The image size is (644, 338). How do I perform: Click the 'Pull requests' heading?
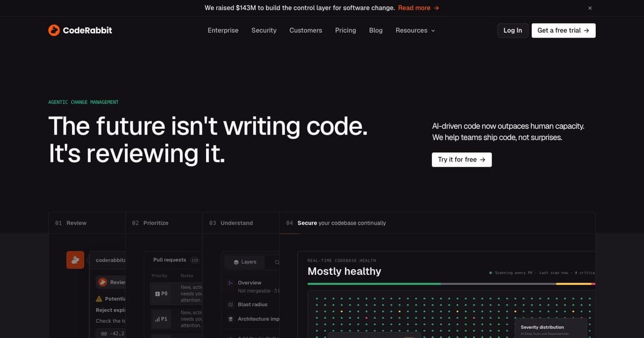(170, 260)
